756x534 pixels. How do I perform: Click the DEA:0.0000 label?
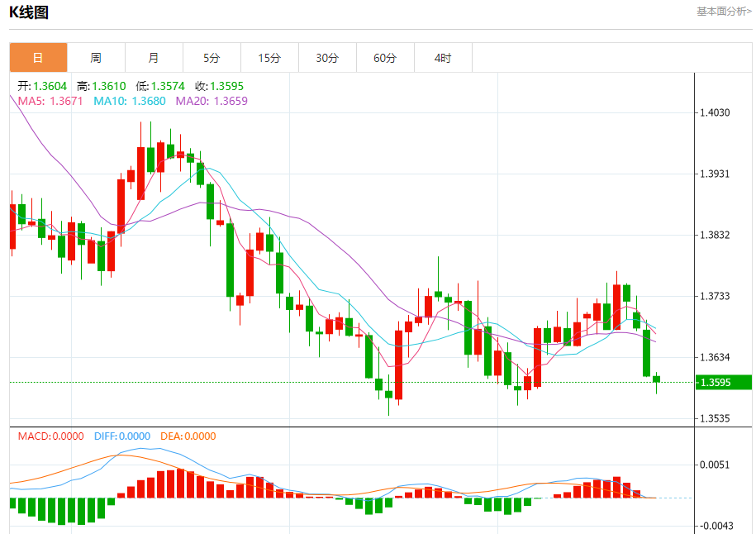point(188,436)
